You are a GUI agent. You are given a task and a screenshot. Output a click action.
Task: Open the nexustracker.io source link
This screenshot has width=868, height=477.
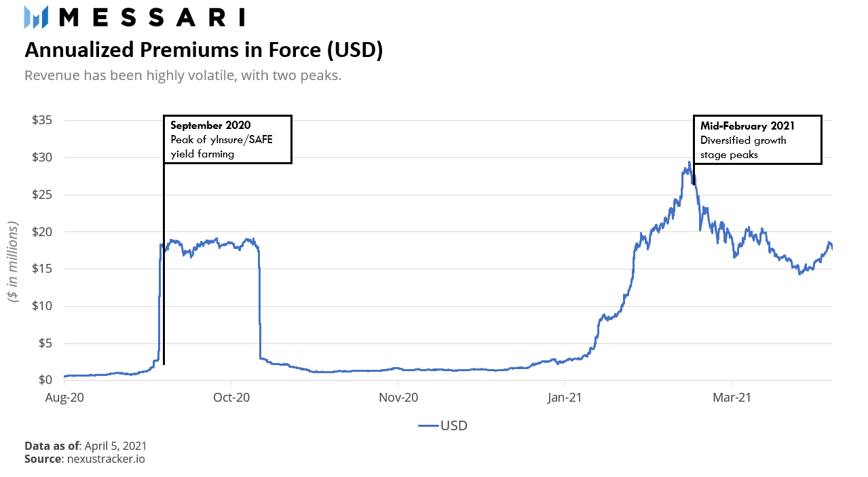[x=106, y=459]
